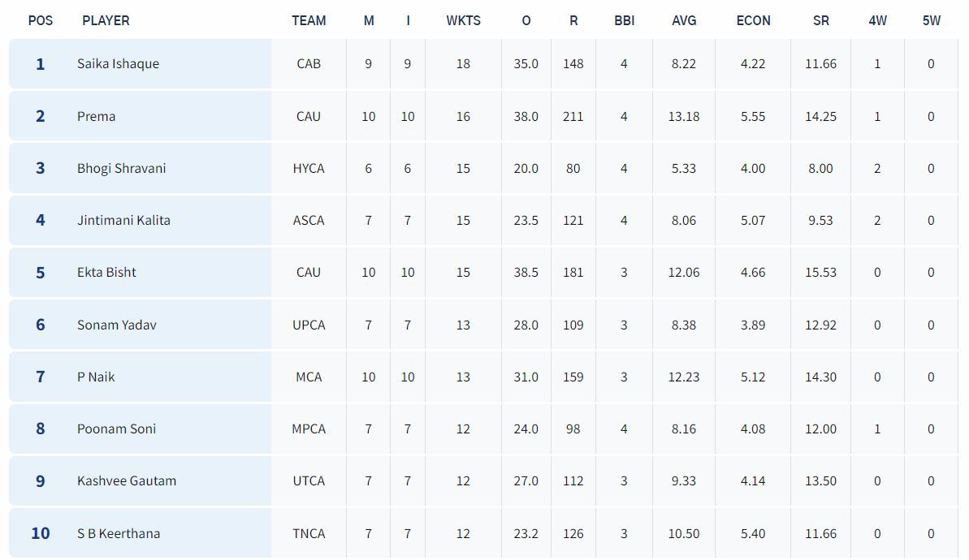Open Sonam Yadav's player entry

pyautogui.click(x=116, y=325)
